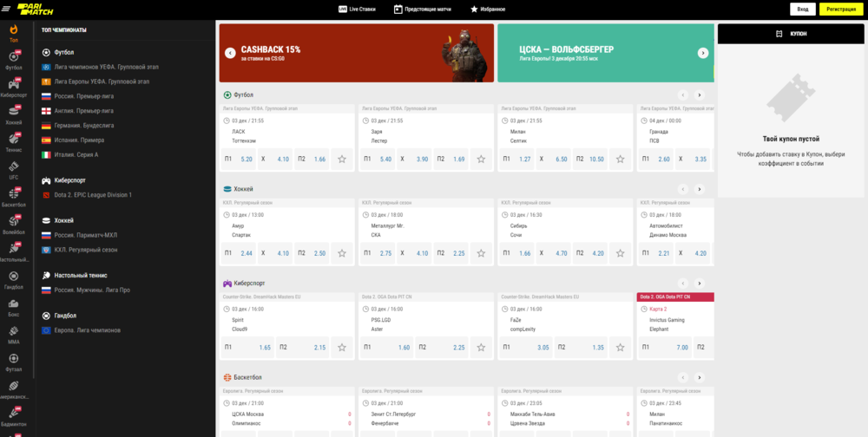Open the UFC section in the sidebar

pyautogui.click(x=13, y=169)
